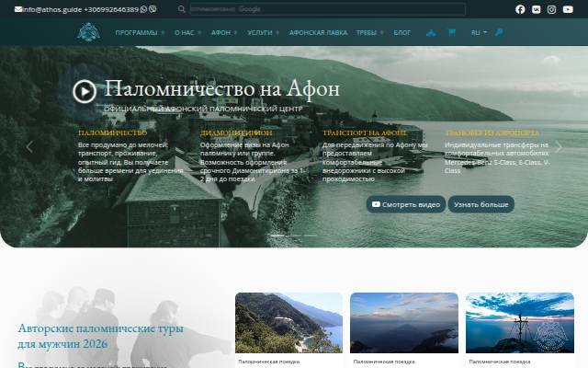Open the shopping cart icon
This screenshot has height=368, width=588.
pos(452,33)
